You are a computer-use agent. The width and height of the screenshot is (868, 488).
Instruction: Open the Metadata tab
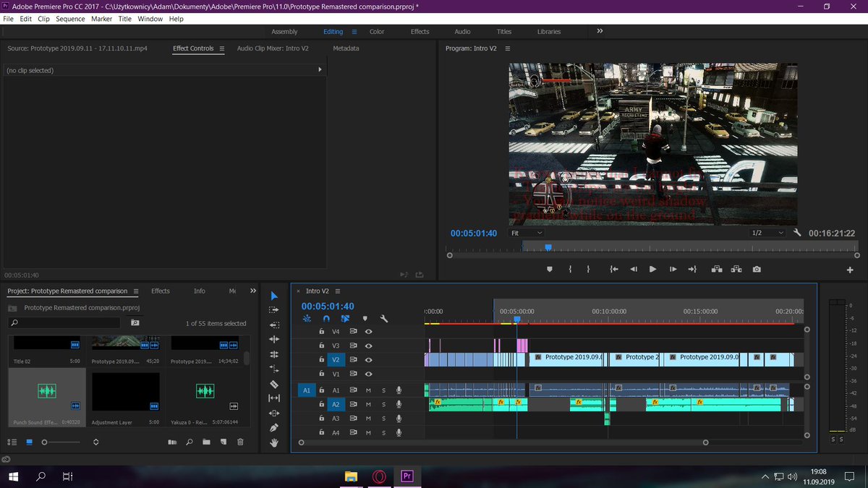346,48
